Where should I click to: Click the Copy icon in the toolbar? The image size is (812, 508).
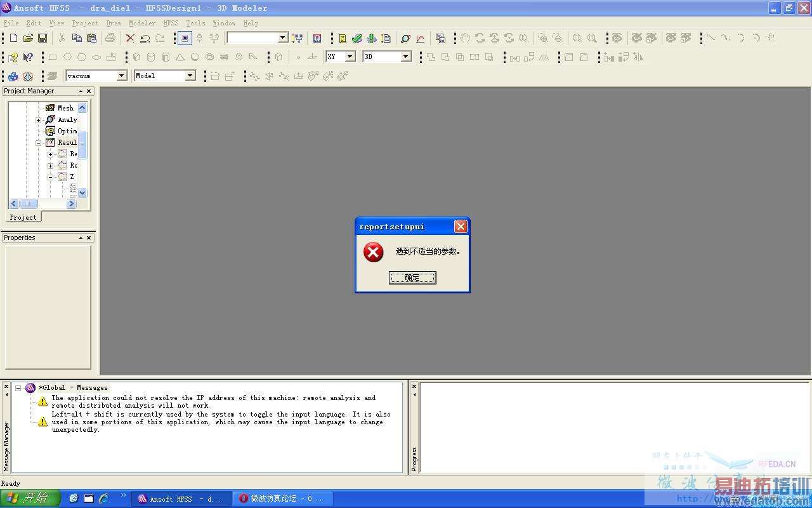[77, 38]
